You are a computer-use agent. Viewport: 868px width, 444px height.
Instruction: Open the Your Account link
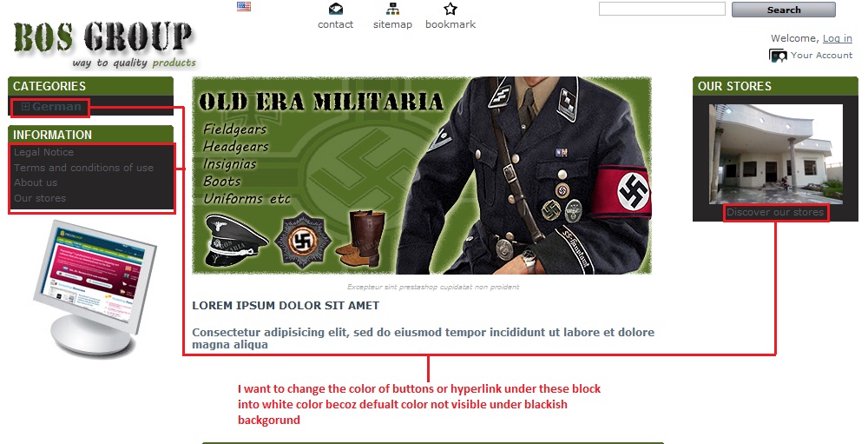click(x=821, y=55)
